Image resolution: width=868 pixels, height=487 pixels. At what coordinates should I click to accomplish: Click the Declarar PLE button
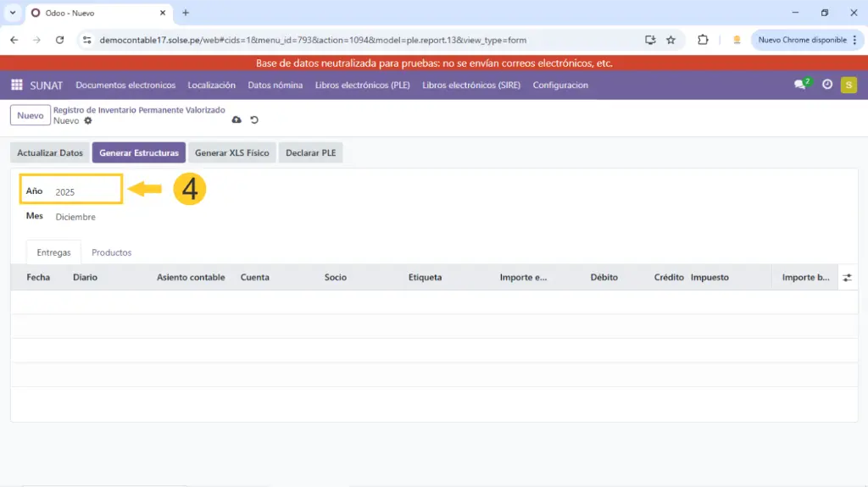pyautogui.click(x=310, y=152)
